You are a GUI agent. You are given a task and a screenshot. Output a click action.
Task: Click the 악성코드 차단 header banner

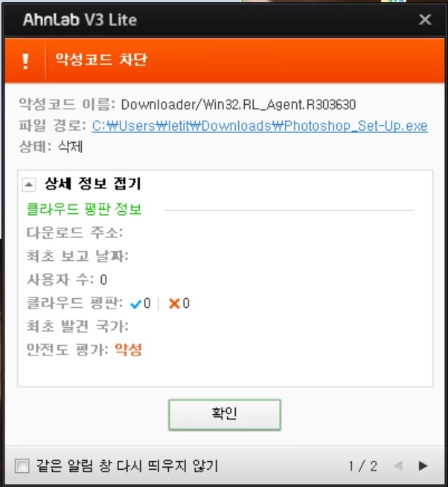pyautogui.click(x=225, y=60)
